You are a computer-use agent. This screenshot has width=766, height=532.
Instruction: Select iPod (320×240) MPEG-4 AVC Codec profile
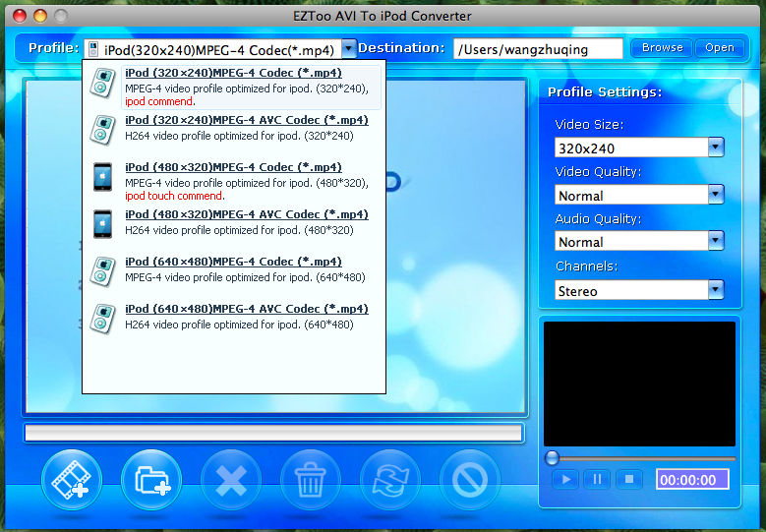click(x=246, y=120)
